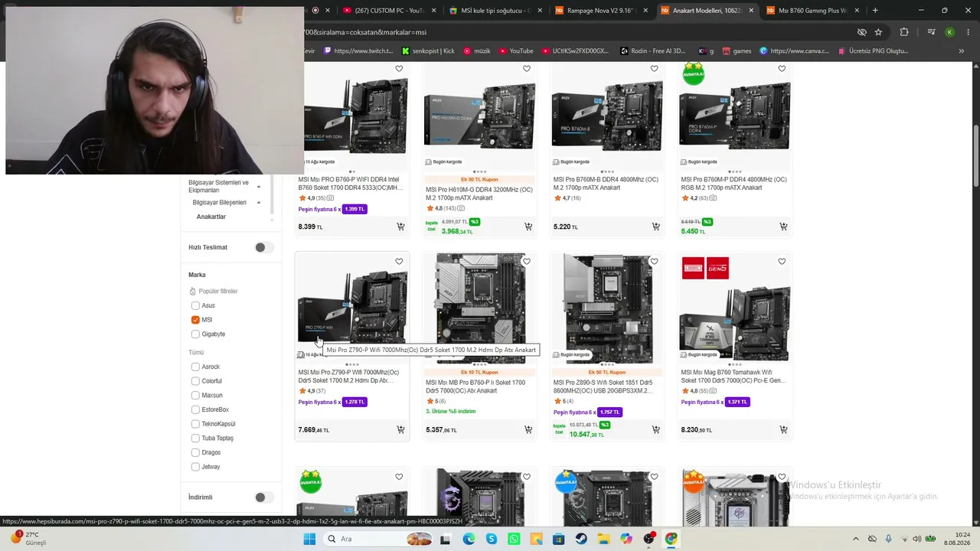
Task: Check the Asrock brand filter
Action: [195, 367]
